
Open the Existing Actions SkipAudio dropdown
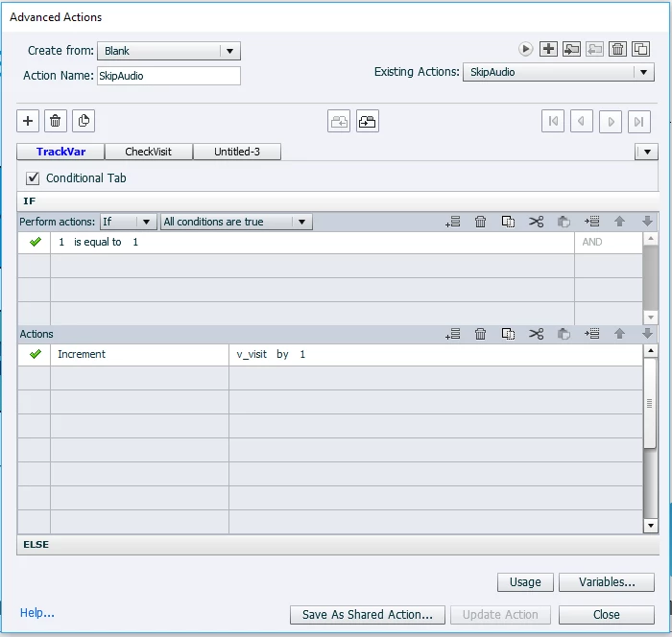coord(559,72)
